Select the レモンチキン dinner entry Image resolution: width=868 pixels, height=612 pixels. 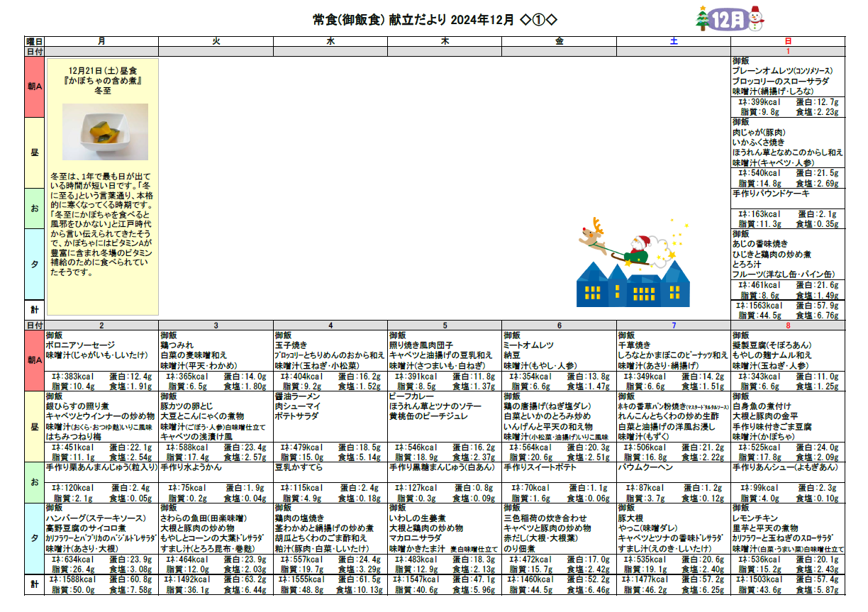click(755, 518)
